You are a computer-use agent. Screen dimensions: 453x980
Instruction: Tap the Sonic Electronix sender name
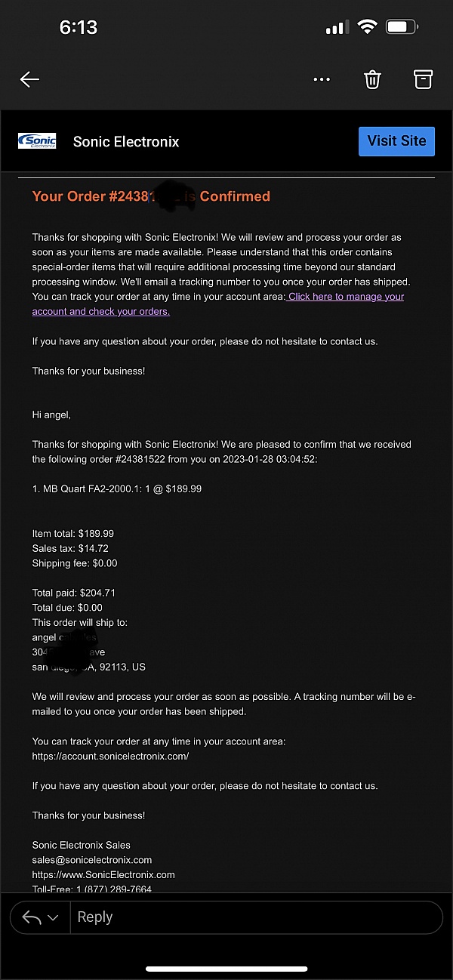(x=126, y=141)
